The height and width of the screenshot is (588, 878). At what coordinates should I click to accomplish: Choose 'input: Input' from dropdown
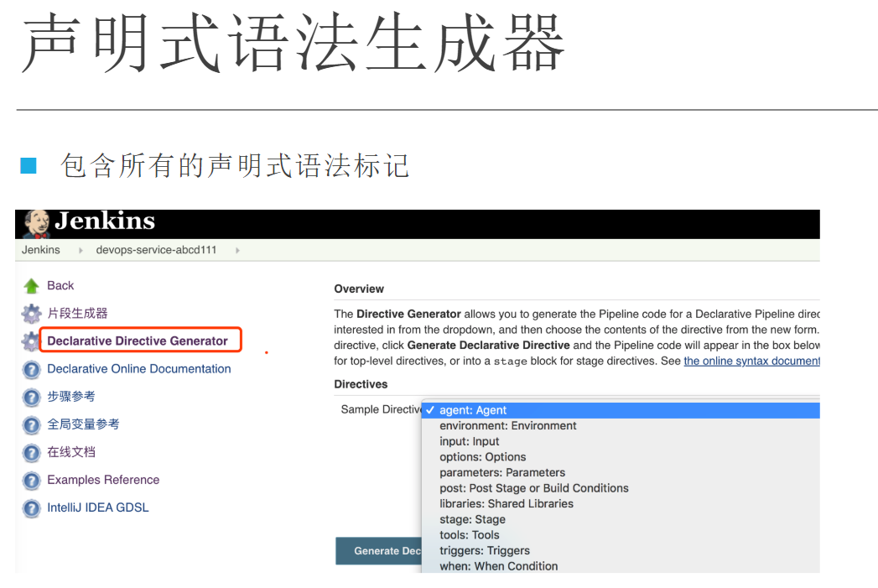click(621, 442)
